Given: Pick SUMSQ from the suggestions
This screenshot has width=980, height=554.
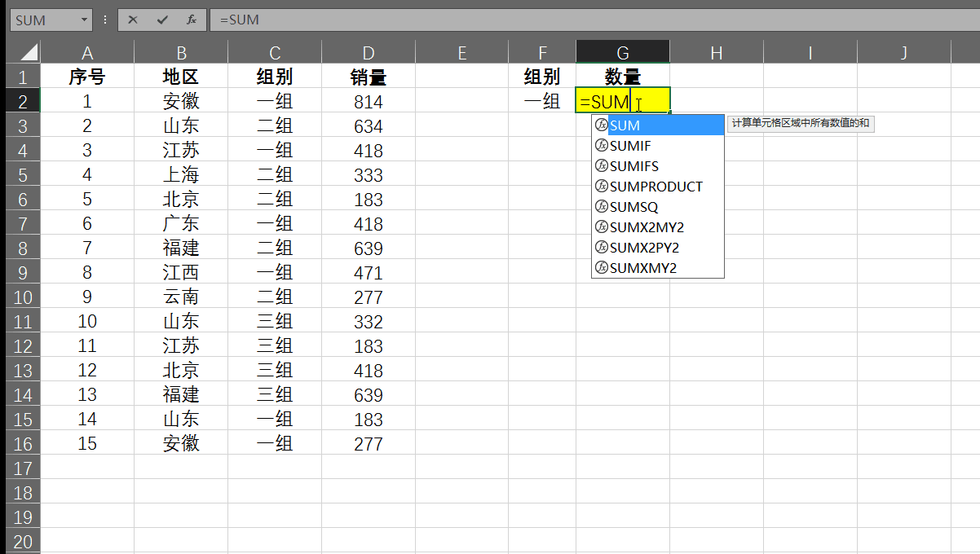Looking at the screenshot, I should pos(658,207).
